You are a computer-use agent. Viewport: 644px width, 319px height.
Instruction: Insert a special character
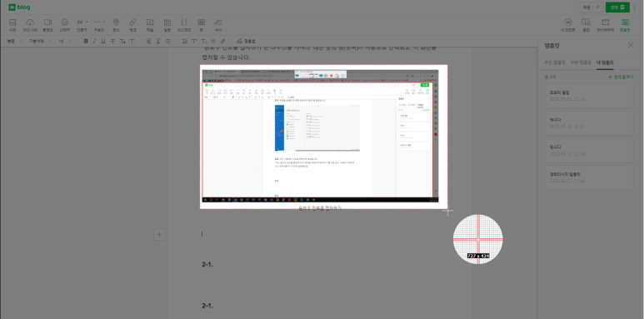[213, 41]
